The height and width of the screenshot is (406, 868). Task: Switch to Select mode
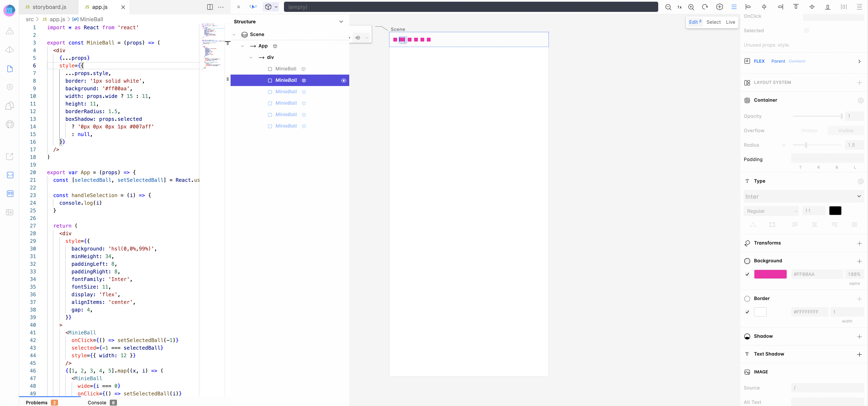[x=714, y=22]
